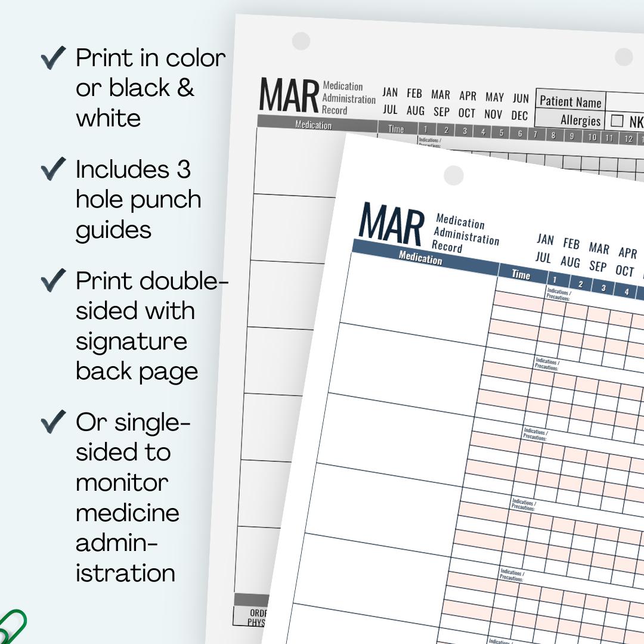Viewport: 644px width, 644px height.
Task: Click the Allergies field label
Action: 580,120
